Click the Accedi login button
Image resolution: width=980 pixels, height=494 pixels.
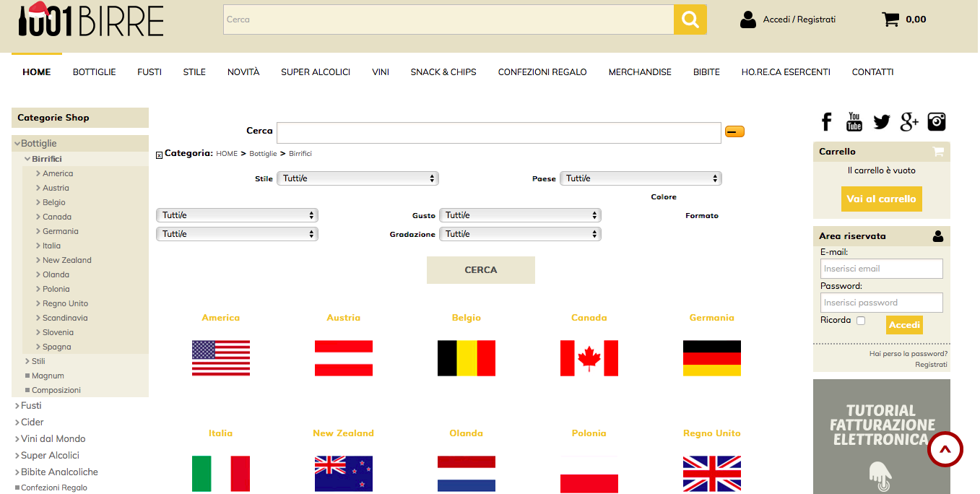(x=904, y=325)
